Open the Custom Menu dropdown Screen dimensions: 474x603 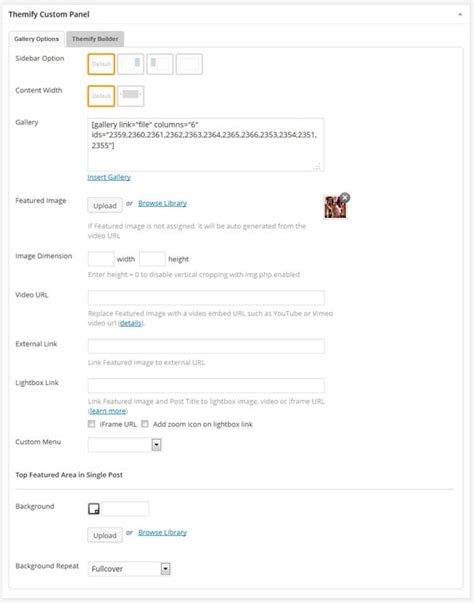(x=125, y=445)
